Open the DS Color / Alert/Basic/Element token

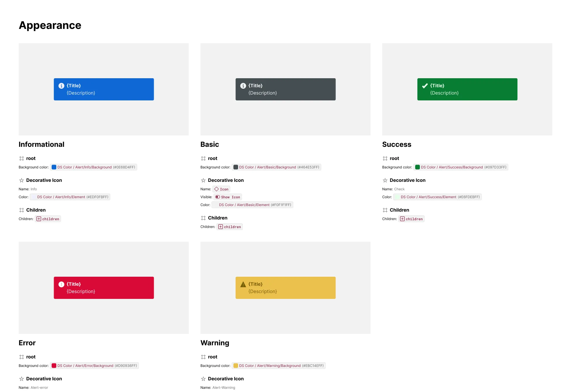pos(252,205)
